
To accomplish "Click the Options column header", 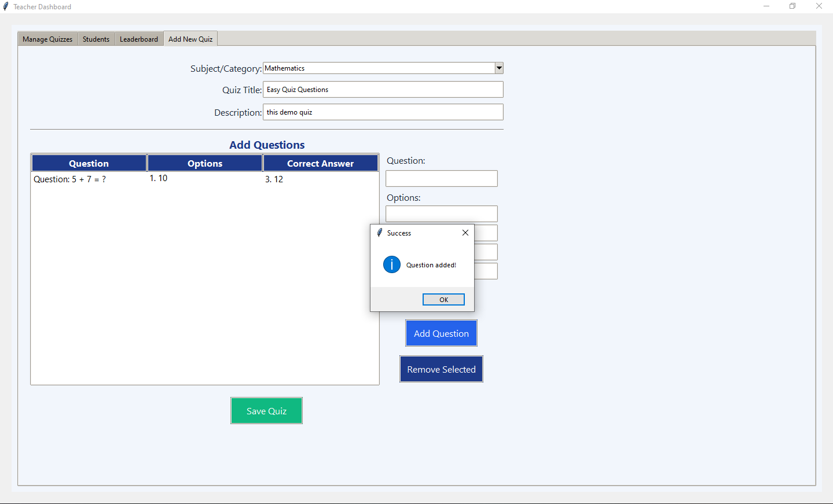I will tap(204, 163).
